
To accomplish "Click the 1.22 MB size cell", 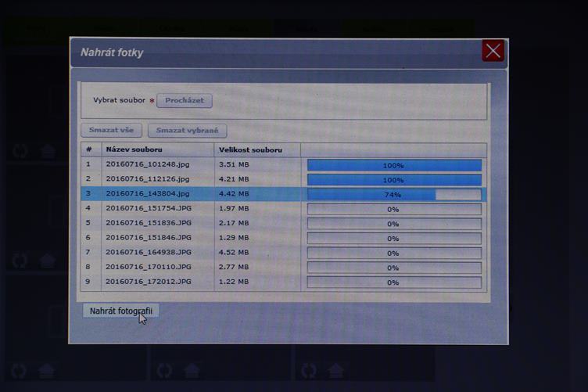I will click(x=234, y=282).
